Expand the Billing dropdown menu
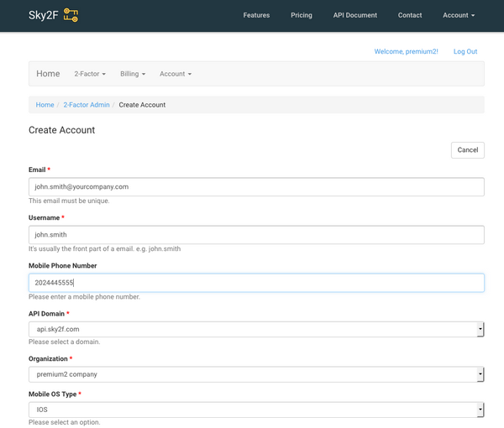Image resolution: width=504 pixels, height=428 pixels. tap(133, 74)
